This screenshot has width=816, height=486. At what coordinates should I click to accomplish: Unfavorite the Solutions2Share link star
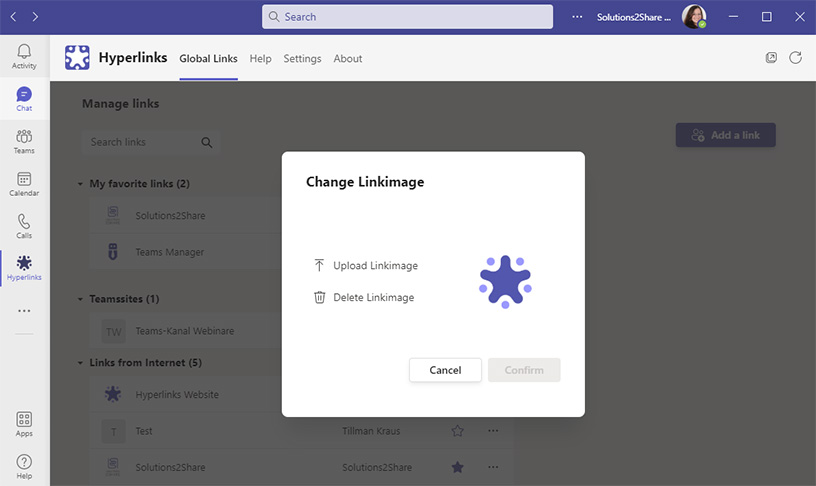click(x=457, y=467)
